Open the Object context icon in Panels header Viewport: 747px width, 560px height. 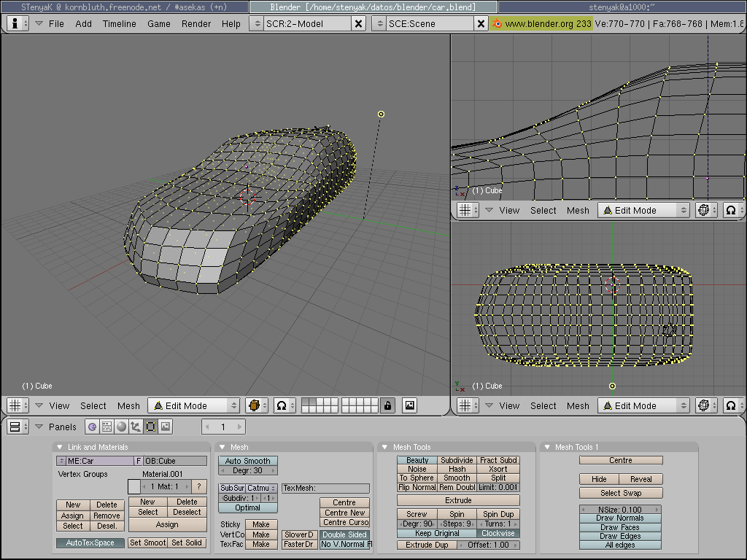tap(136, 427)
